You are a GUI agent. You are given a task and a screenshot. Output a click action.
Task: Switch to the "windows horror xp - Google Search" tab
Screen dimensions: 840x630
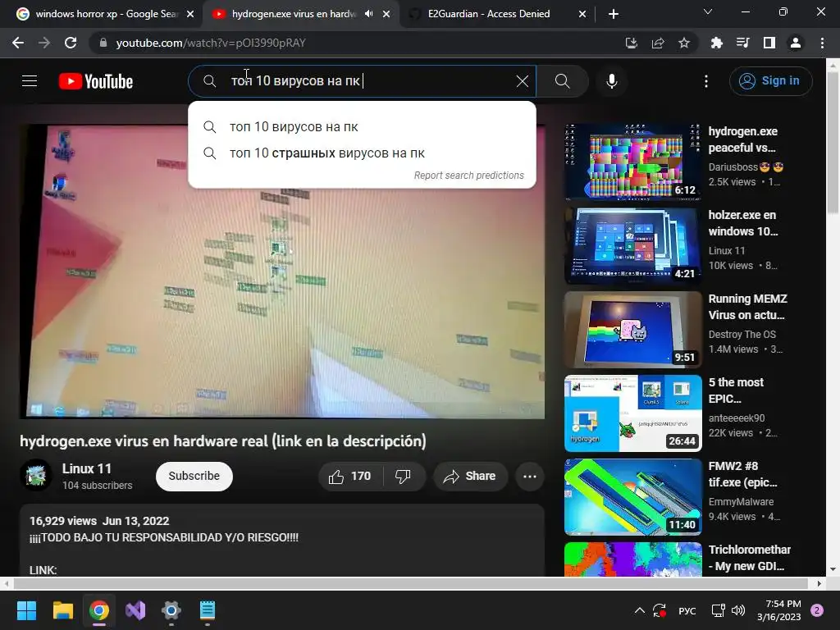click(104, 14)
